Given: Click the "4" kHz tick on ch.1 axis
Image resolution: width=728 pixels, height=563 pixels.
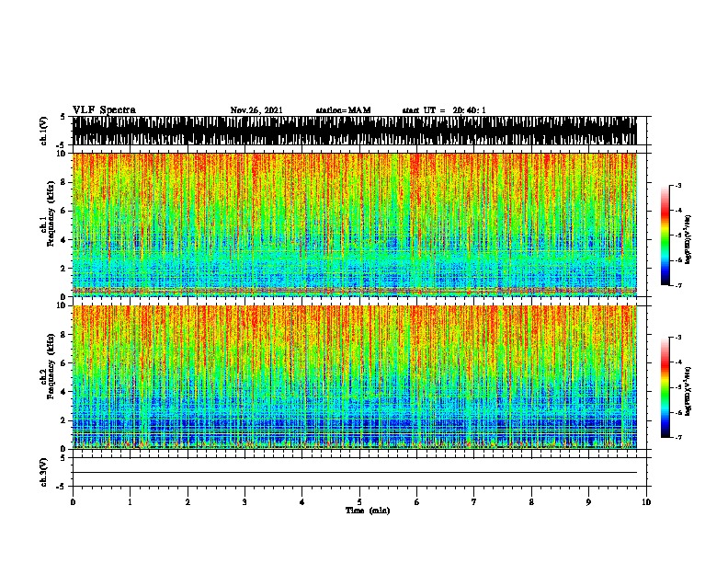Looking at the screenshot, I should (x=65, y=240).
